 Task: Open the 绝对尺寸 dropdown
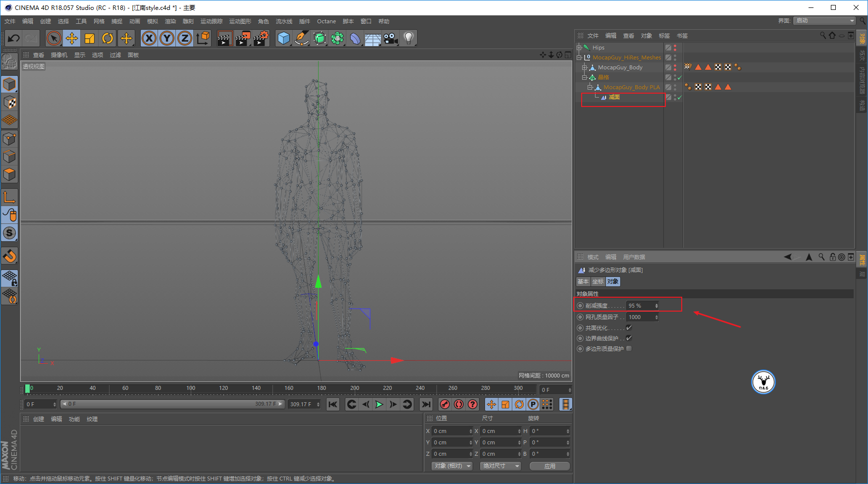pyautogui.click(x=500, y=466)
